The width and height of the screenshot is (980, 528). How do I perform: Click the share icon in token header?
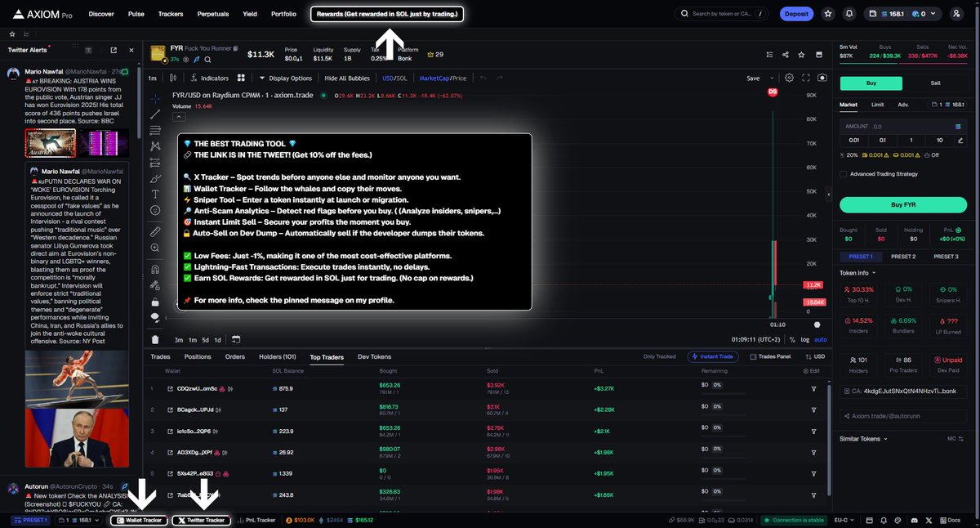785,55
